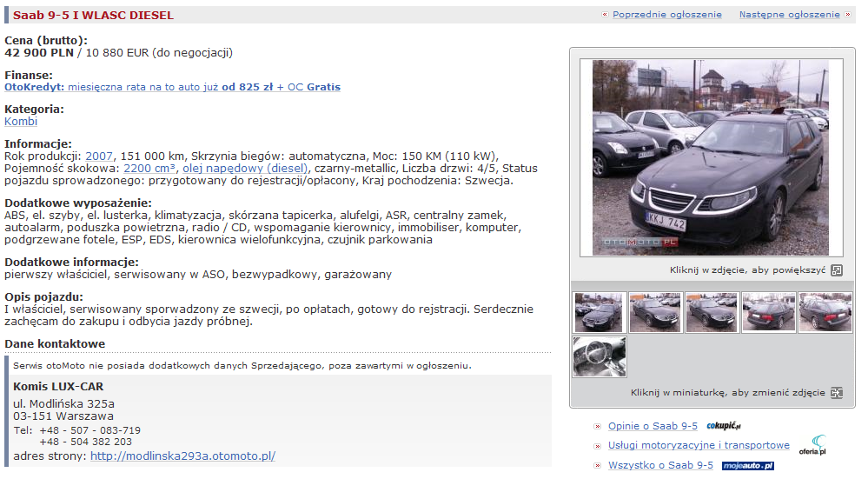Image resolution: width=868 pixels, height=479 pixels.
Task: Select the interior steering wheel thumbnail
Action: 600,357
